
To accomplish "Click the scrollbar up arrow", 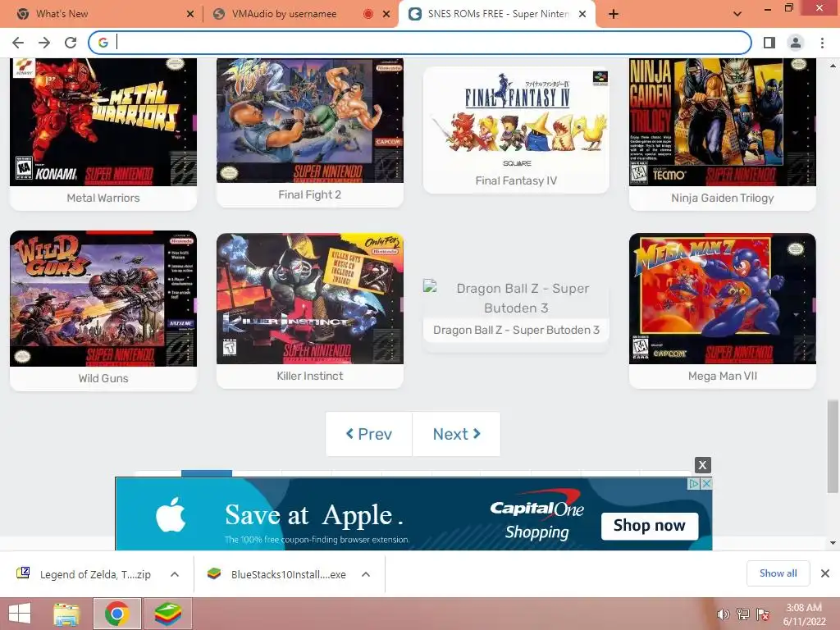I will 833,66.
